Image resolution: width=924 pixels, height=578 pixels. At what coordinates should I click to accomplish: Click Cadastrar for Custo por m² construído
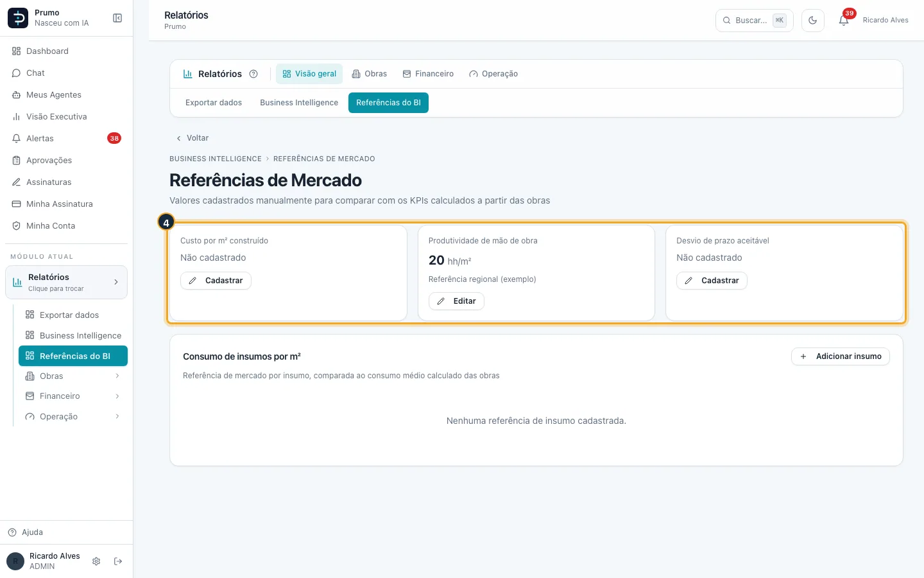click(x=216, y=281)
